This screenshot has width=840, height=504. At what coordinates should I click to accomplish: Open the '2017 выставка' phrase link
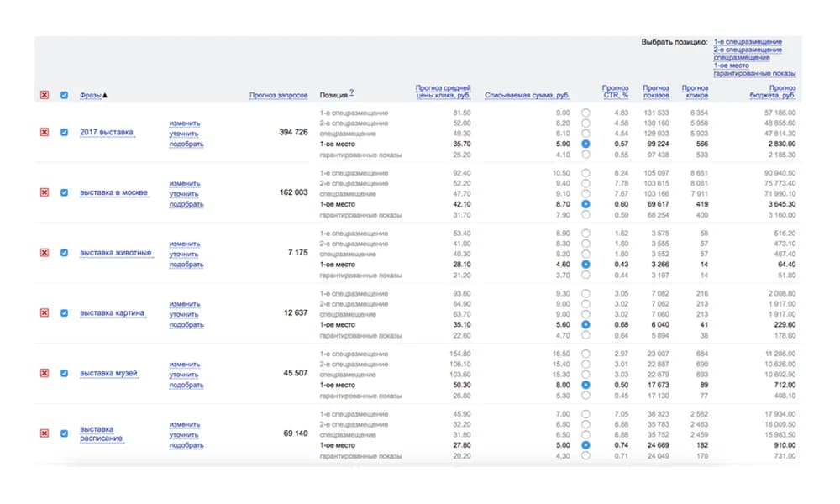tap(107, 132)
